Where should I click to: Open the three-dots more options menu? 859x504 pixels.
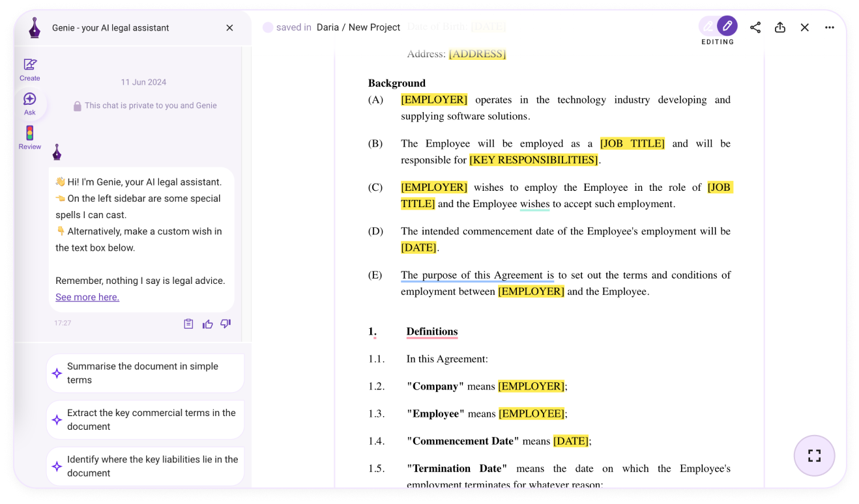pyautogui.click(x=830, y=27)
